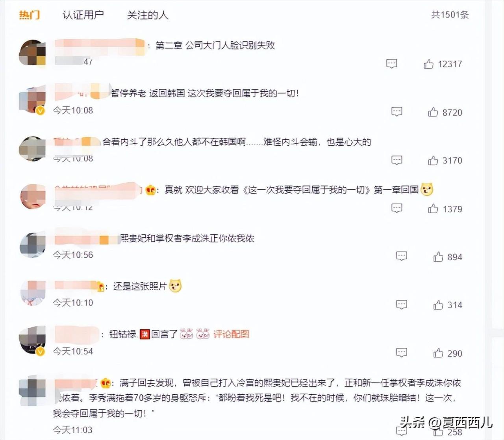Open replies for the 12317-like comment

(391, 64)
